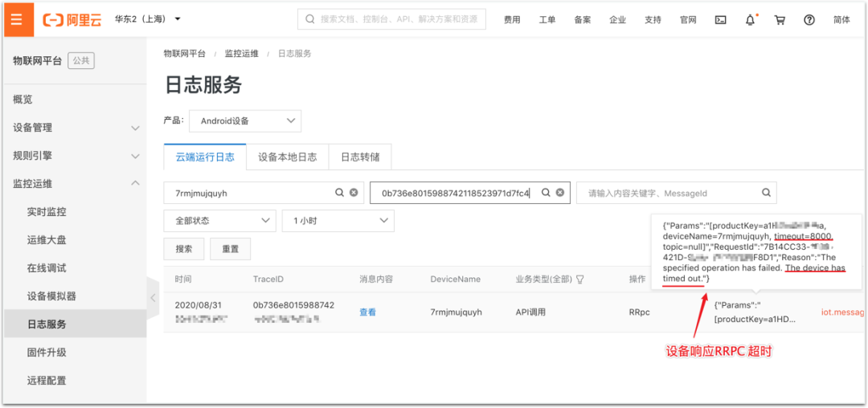The width and height of the screenshot is (868, 408).
Task: Clear the DeviceName search field
Action: click(354, 193)
